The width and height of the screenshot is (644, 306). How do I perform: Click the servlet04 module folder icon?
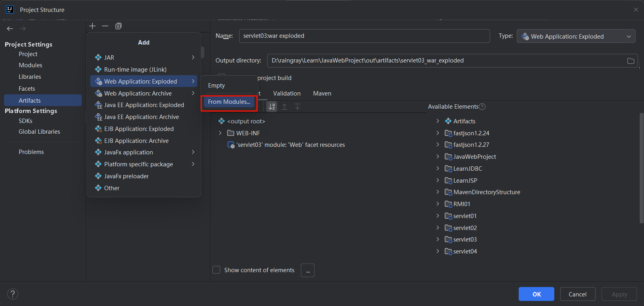point(448,251)
